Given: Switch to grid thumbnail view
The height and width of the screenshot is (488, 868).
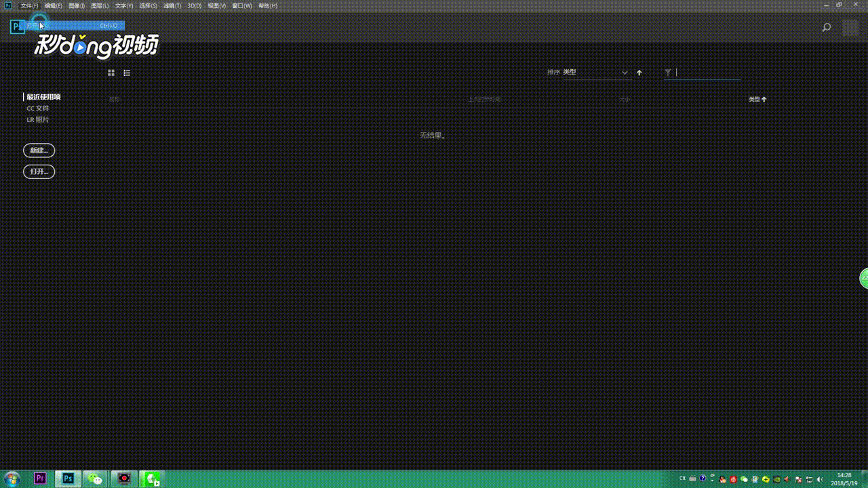Looking at the screenshot, I should tap(111, 73).
